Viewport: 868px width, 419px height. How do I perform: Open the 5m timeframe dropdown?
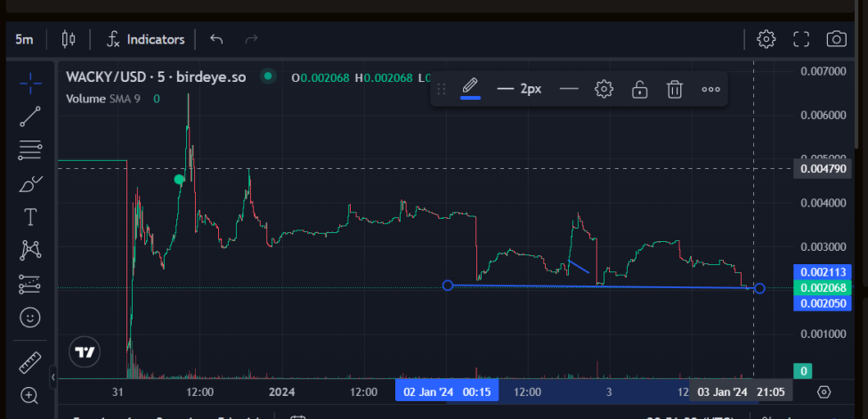(24, 39)
